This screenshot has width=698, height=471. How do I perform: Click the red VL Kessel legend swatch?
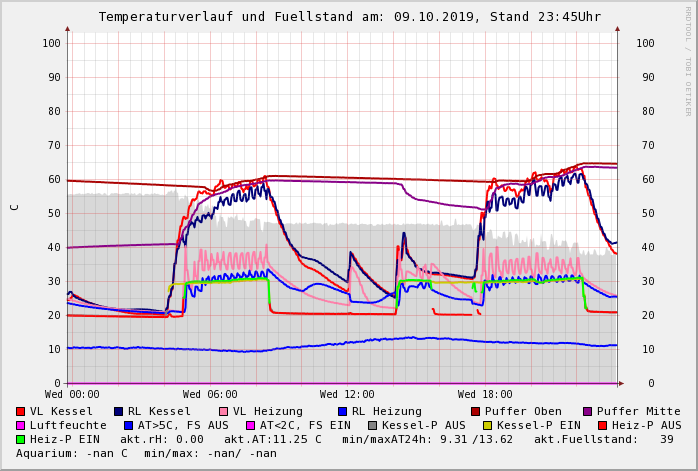(21, 411)
